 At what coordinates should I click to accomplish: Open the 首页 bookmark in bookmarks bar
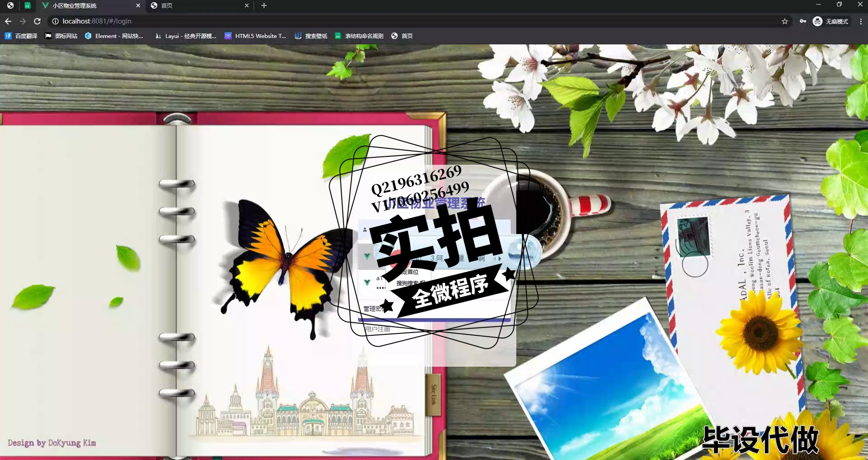click(x=402, y=36)
